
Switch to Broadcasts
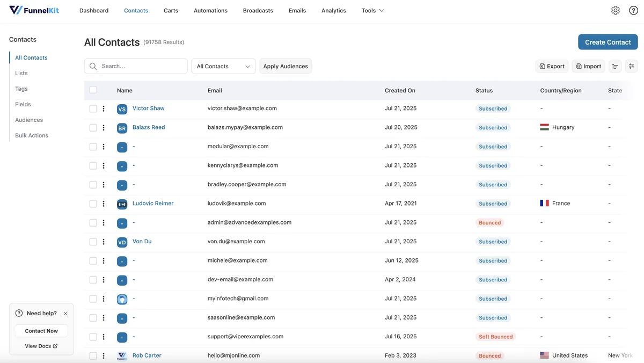(x=258, y=10)
